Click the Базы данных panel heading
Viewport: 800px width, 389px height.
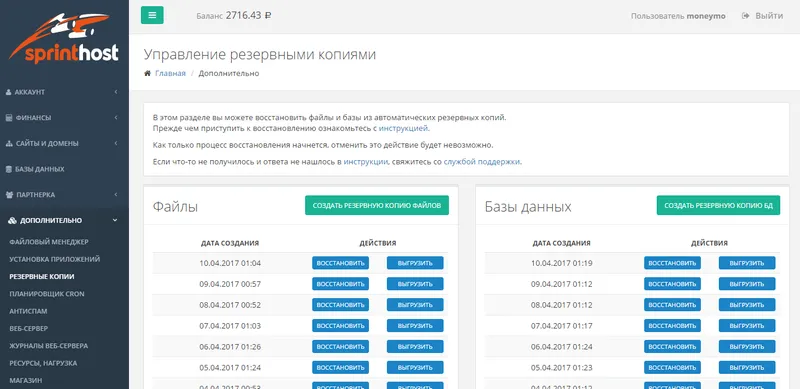[528, 207]
